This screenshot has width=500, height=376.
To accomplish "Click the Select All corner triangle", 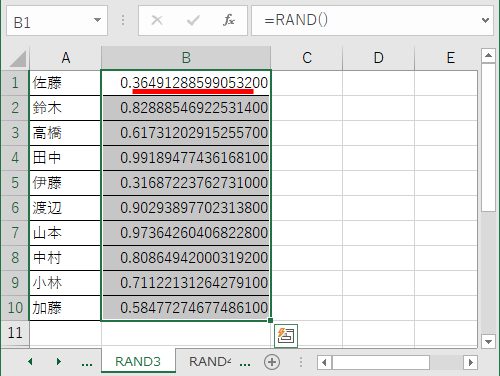I will (18, 59).
